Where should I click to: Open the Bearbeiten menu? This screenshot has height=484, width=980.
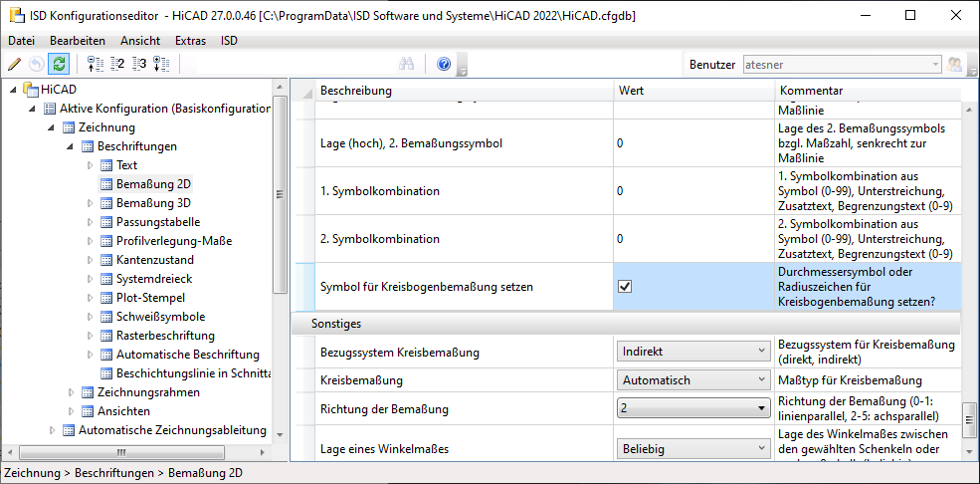pos(78,41)
